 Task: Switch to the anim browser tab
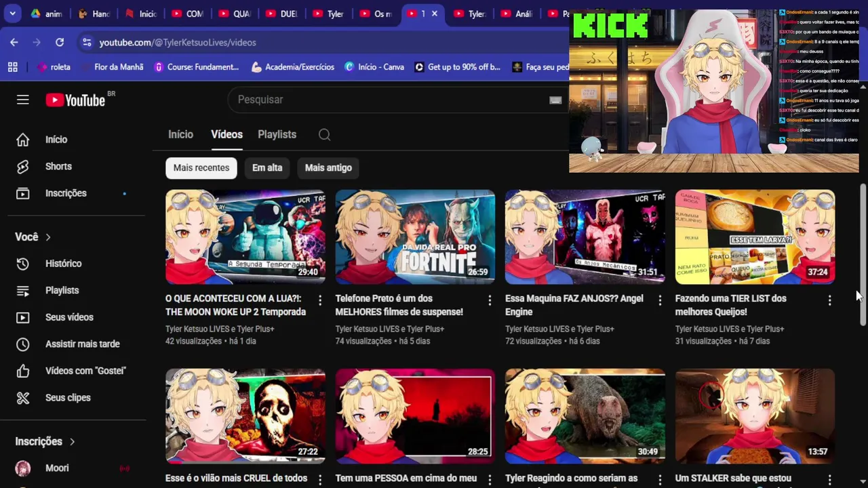(x=47, y=14)
